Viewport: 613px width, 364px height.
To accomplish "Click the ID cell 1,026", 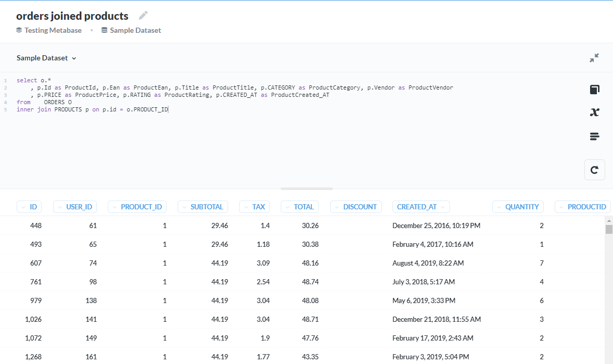I will (x=33, y=319).
